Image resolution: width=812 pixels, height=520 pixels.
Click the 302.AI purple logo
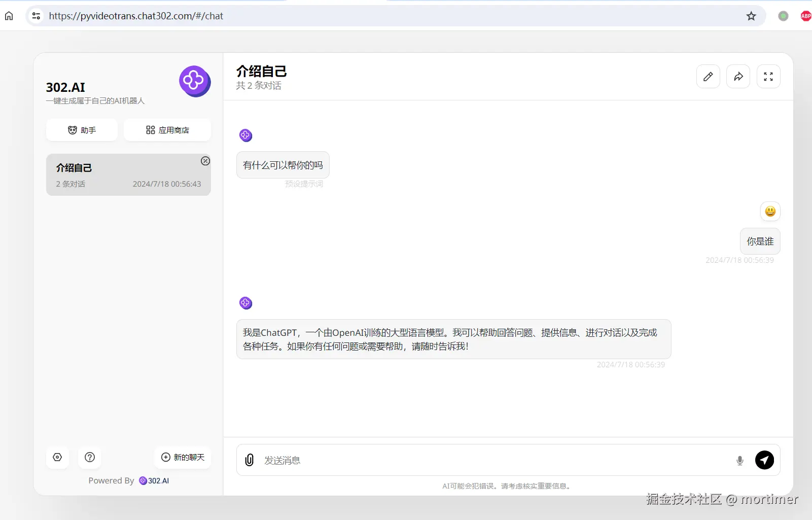point(195,81)
